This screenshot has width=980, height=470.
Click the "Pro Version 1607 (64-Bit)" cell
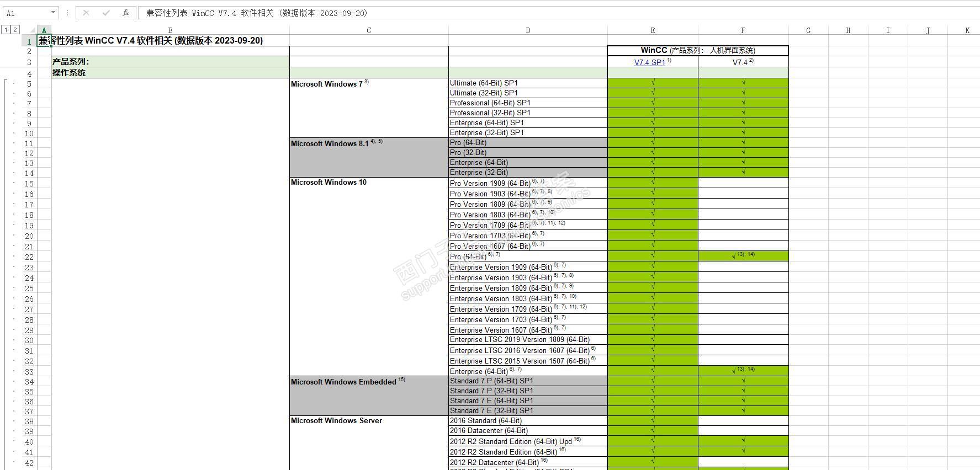point(528,246)
